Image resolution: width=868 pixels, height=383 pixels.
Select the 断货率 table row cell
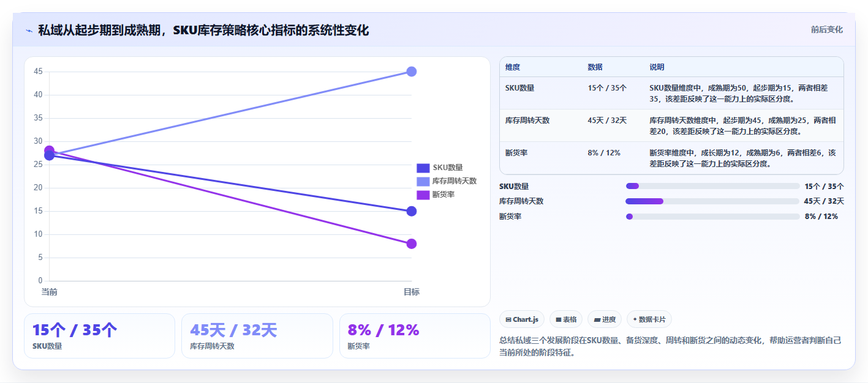(x=516, y=153)
